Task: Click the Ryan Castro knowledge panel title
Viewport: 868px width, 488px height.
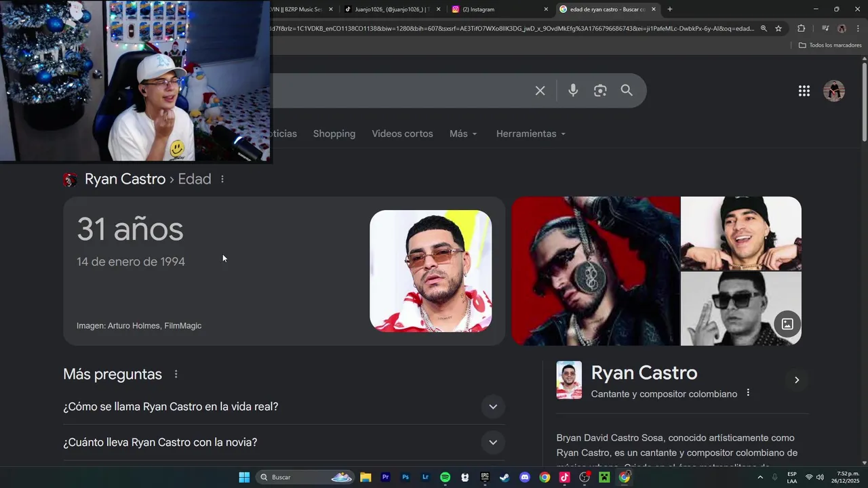Action: (644, 373)
